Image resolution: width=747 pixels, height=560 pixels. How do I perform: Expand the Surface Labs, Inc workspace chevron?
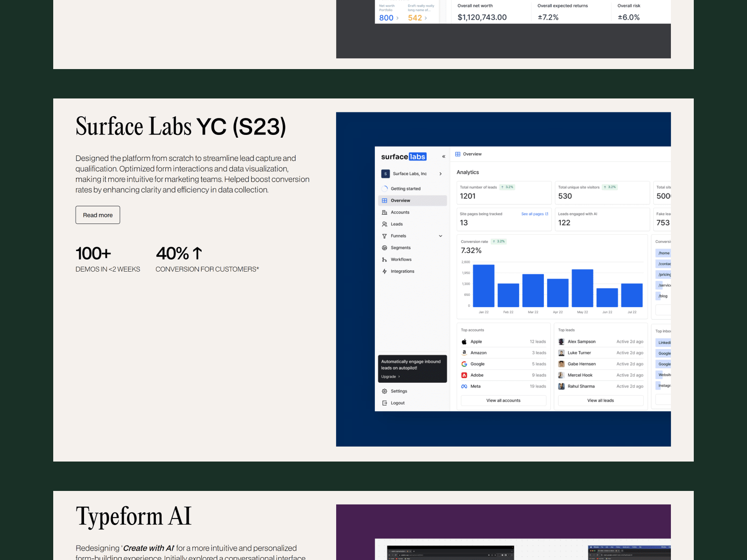(x=440, y=174)
